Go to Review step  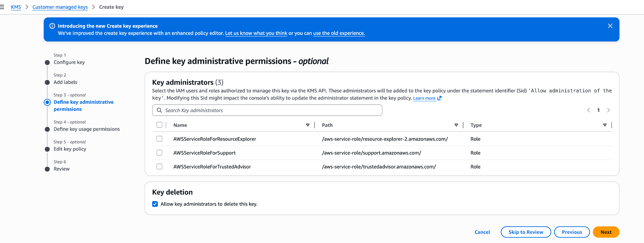(62, 169)
